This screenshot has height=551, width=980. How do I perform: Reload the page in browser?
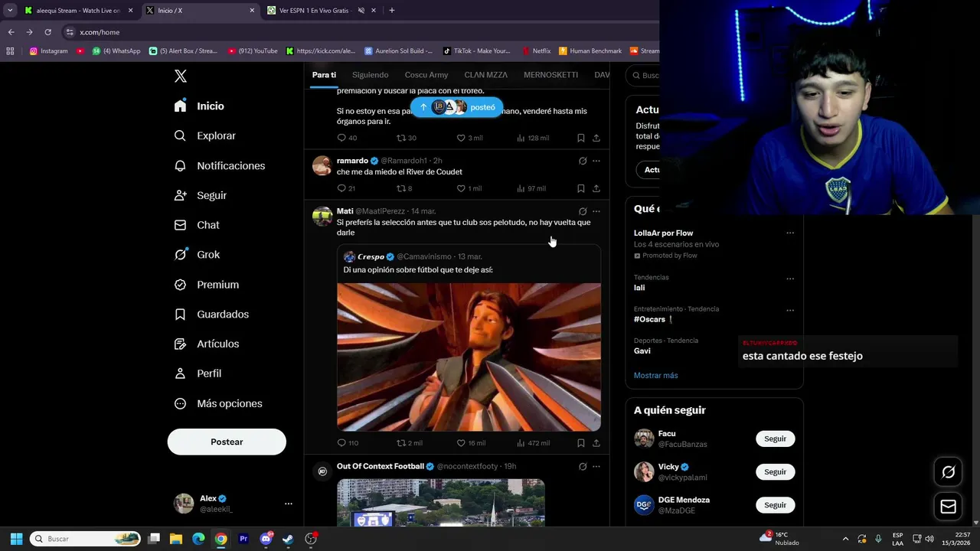(x=47, y=32)
